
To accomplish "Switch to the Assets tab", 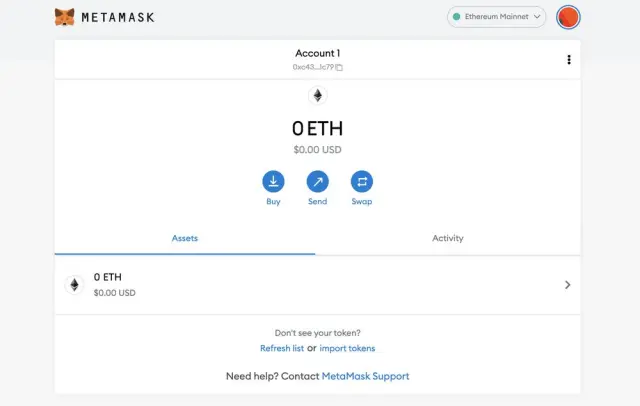I will pyautogui.click(x=185, y=238).
